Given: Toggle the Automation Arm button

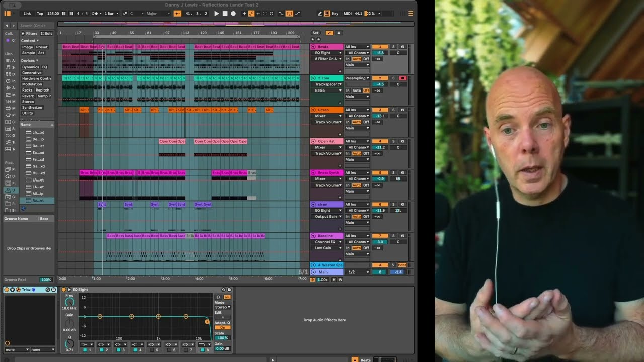Looking at the screenshot, I should [251, 14].
